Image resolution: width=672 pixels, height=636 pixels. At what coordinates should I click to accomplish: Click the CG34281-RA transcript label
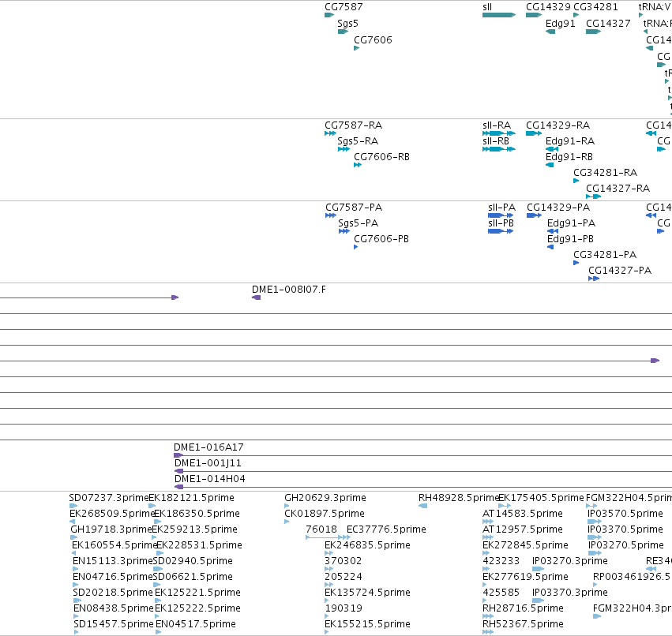click(605, 173)
